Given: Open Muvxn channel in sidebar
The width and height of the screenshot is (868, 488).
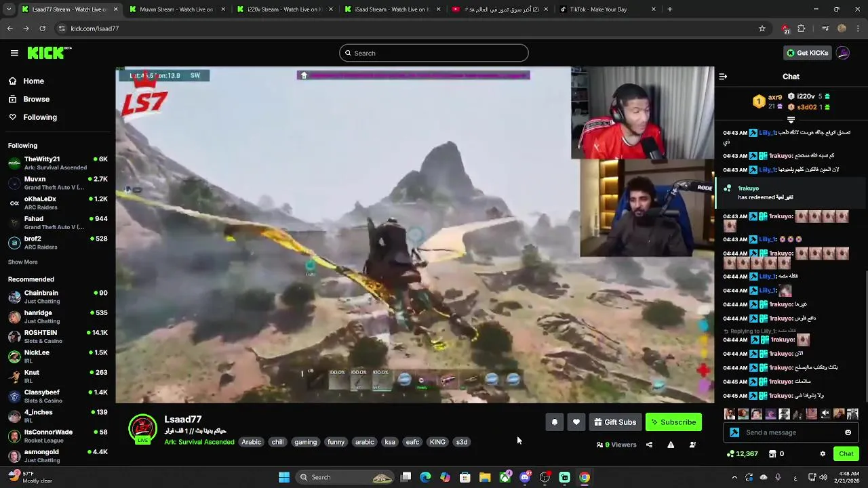Looking at the screenshot, I should (58, 183).
